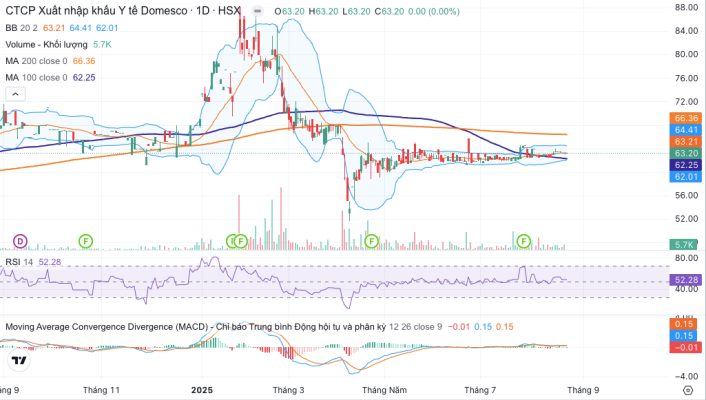Click 62.25 value in MA 100 legend
This screenshot has height=400, width=706.
coord(84,77)
